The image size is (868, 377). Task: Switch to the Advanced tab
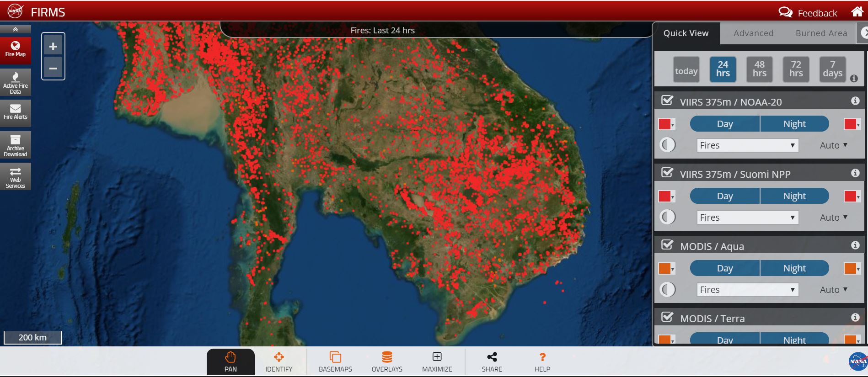click(x=753, y=33)
